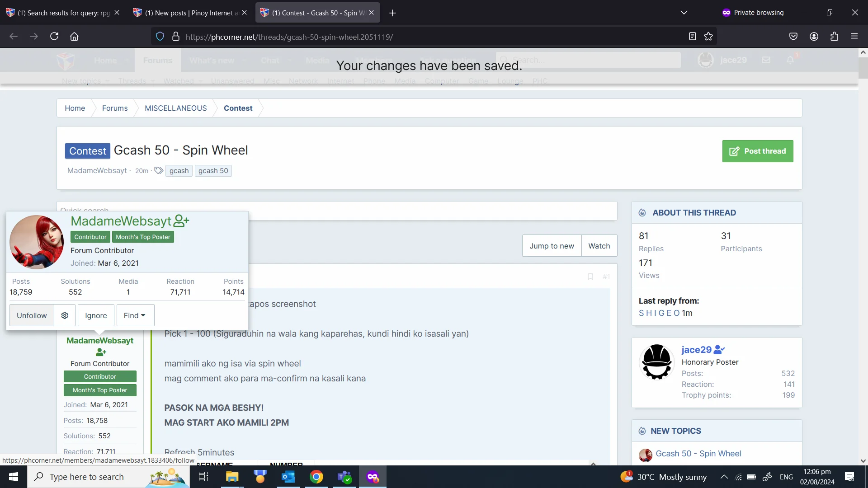
Task: Show hidden system tray icons
Action: tap(724, 477)
